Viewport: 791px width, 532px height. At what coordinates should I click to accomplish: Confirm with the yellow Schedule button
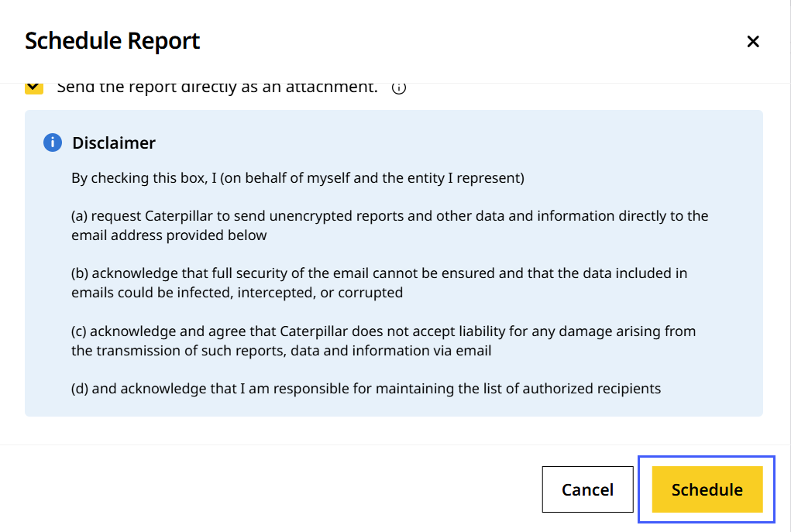coord(707,489)
